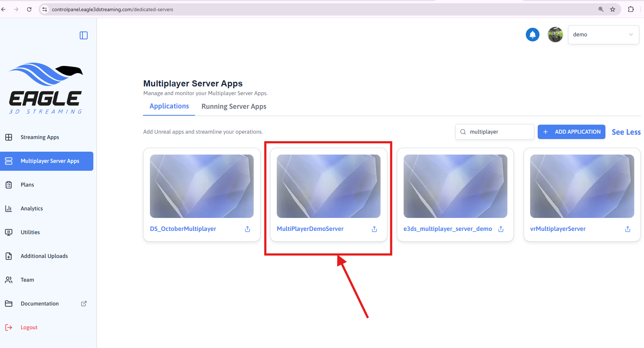Screen dimensions: 644x348
Task: Click the user profile avatar
Action: click(555, 35)
